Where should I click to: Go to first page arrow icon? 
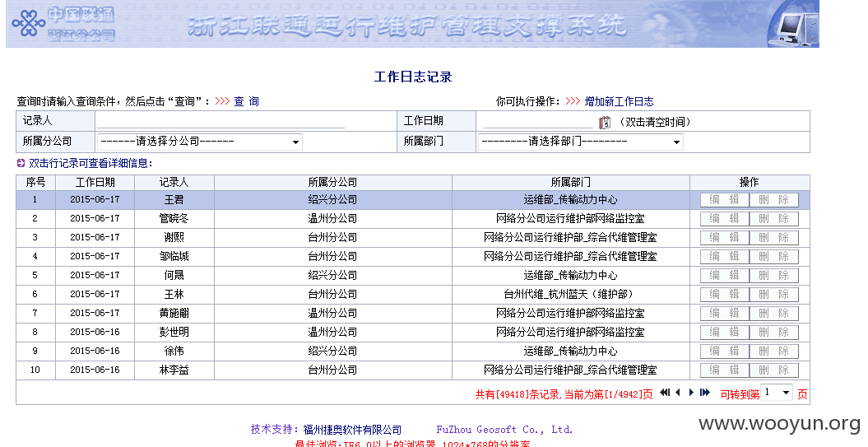(665, 393)
